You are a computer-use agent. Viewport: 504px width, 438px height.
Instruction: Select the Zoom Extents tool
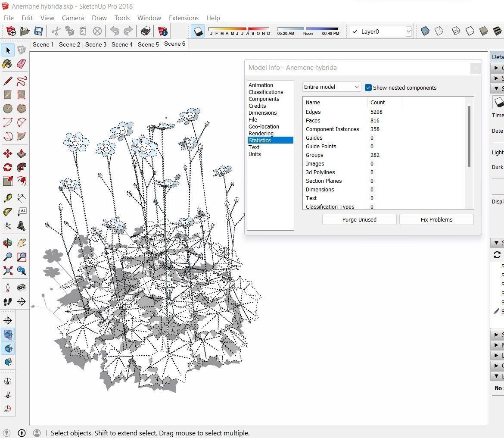(x=8, y=270)
